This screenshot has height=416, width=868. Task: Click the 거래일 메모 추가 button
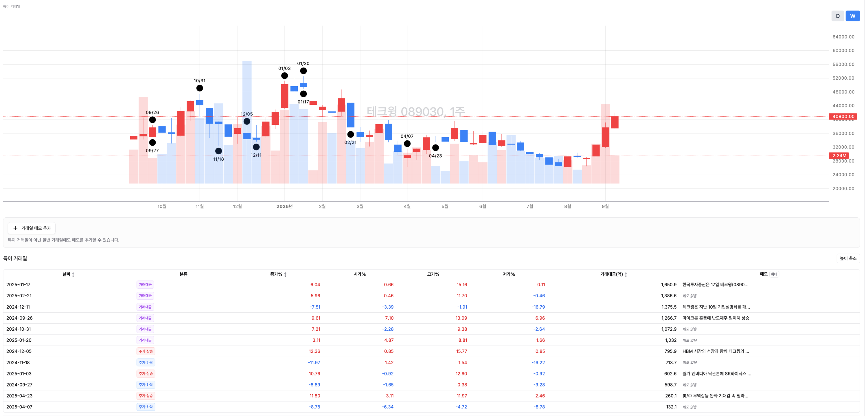32,228
